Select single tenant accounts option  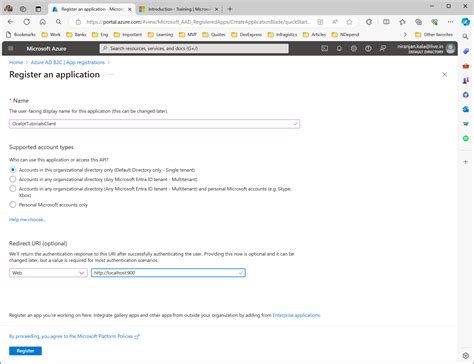point(13,170)
